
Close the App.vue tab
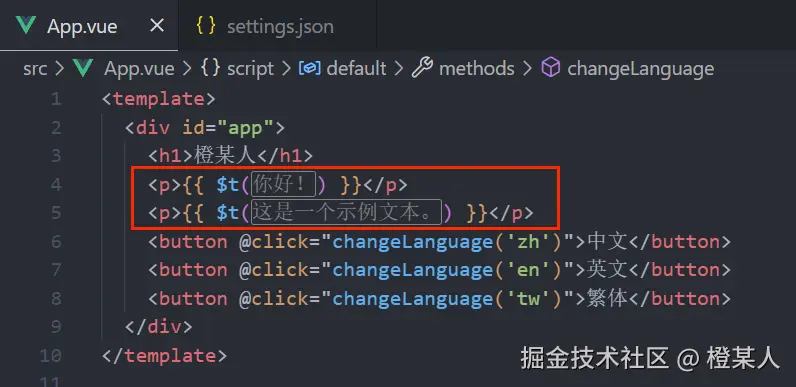(157, 25)
